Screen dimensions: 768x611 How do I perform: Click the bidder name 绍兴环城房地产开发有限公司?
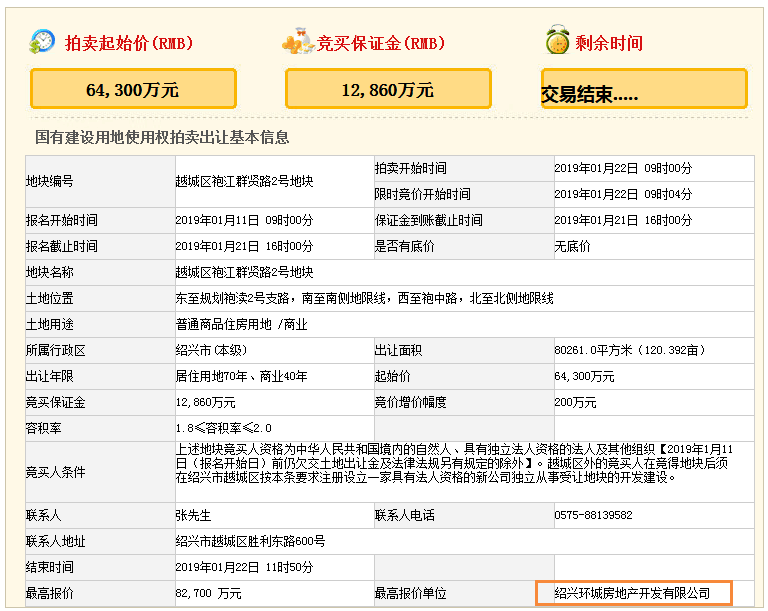(632, 593)
